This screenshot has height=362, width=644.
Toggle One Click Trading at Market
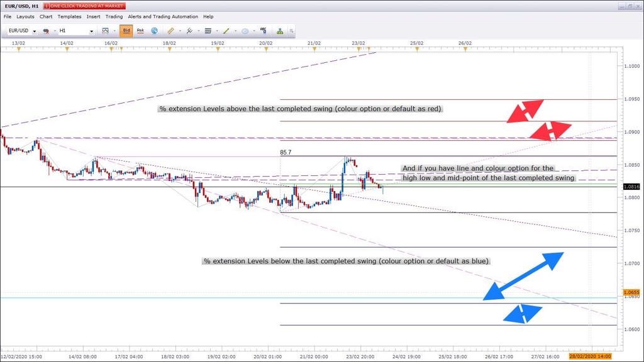[84, 6]
